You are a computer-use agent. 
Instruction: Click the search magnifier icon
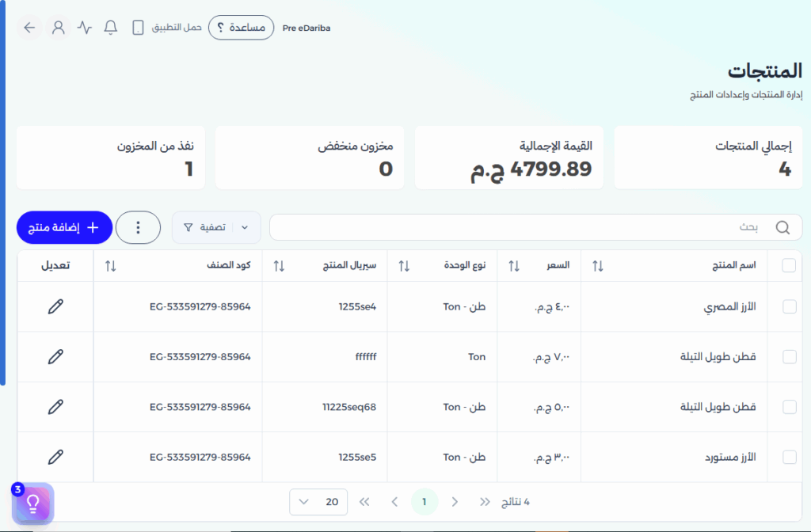pyautogui.click(x=783, y=227)
